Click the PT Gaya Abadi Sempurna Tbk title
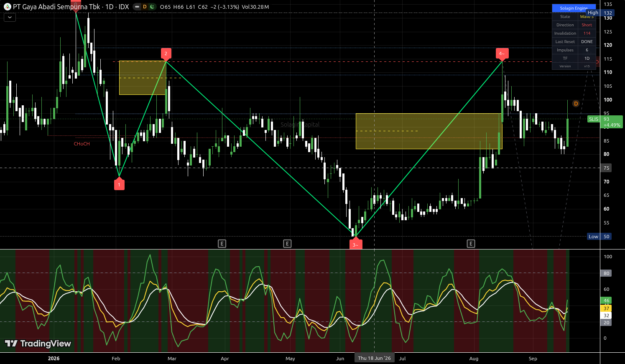Image resolution: width=625 pixels, height=364 pixels. tap(56, 7)
